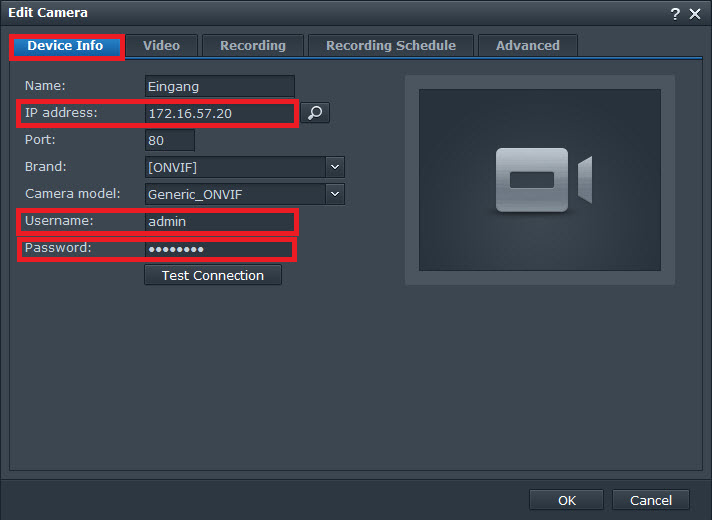Switch to the Recording tab
Screen dimensions: 712x520
click(252, 45)
